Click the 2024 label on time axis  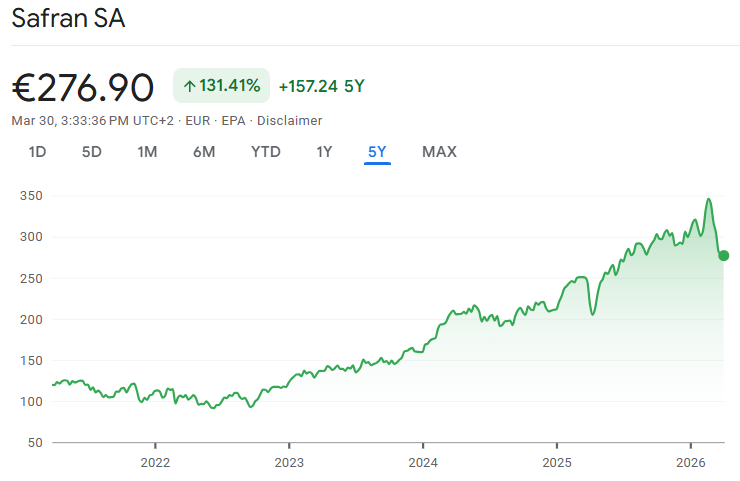(x=423, y=462)
